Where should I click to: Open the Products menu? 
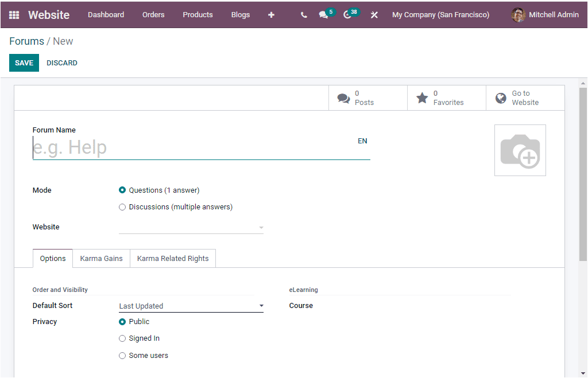[198, 14]
